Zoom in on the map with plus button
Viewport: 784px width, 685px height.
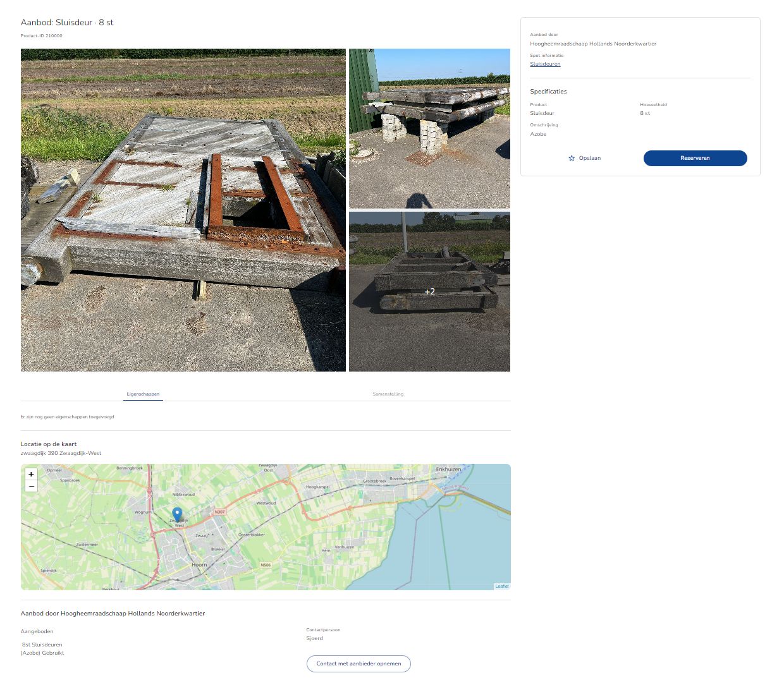(x=31, y=474)
